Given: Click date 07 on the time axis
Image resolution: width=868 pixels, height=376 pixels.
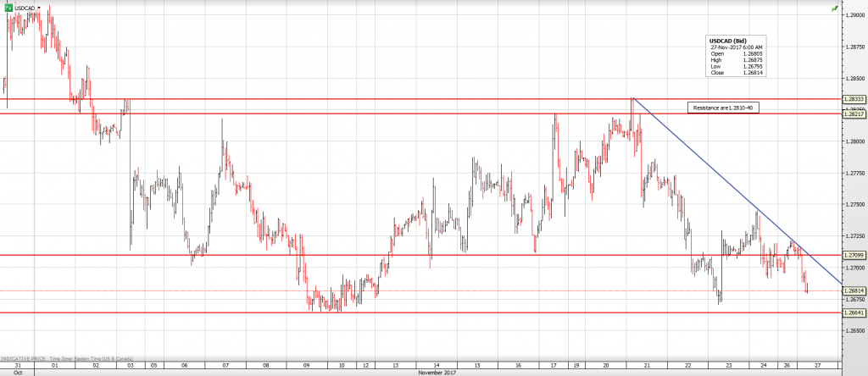Looking at the screenshot, I should point(224,365).
